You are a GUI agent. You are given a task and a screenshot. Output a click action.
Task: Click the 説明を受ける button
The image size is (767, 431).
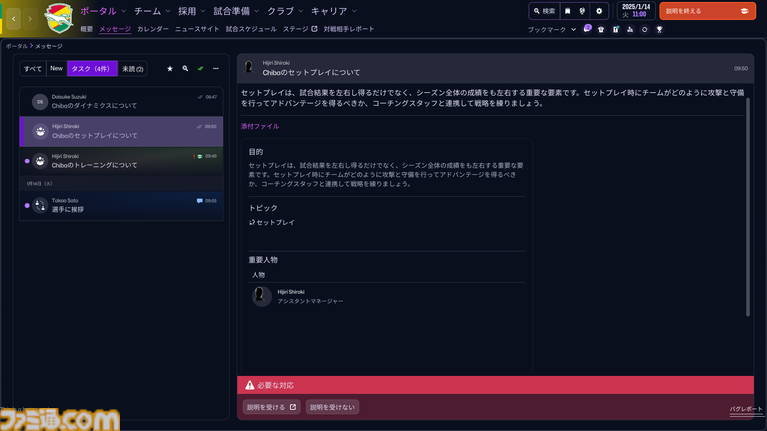coord(271,407)
